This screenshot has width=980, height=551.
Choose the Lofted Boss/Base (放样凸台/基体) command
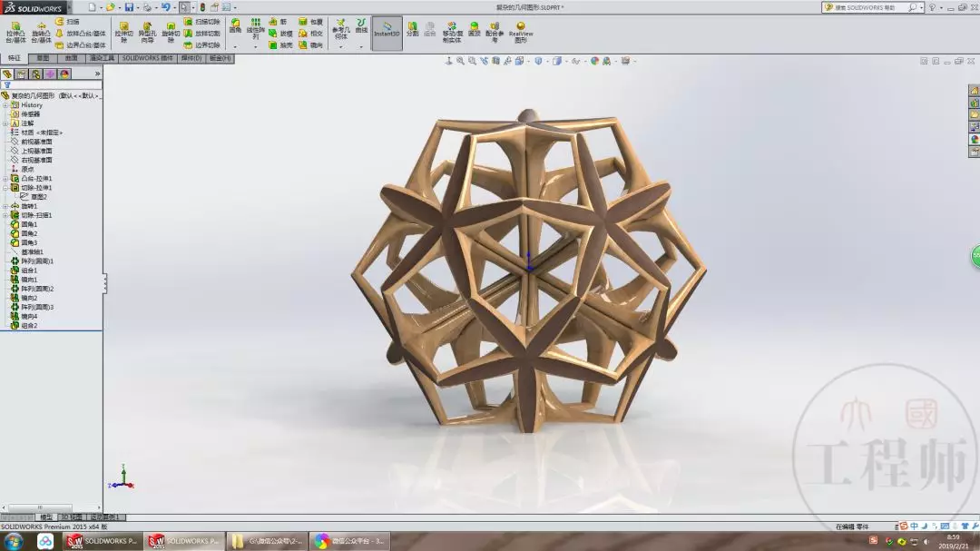tap(81, 34)
